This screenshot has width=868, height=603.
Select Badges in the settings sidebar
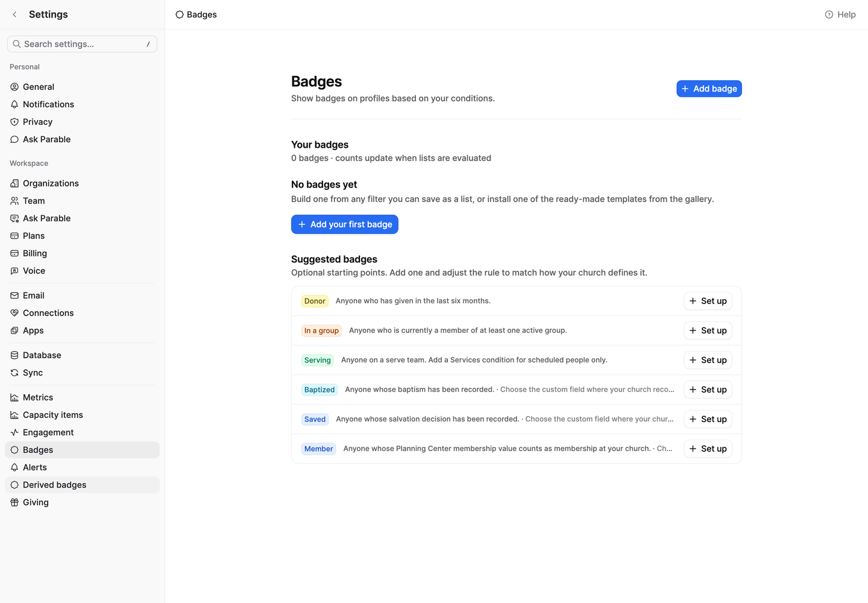(82, 450)
